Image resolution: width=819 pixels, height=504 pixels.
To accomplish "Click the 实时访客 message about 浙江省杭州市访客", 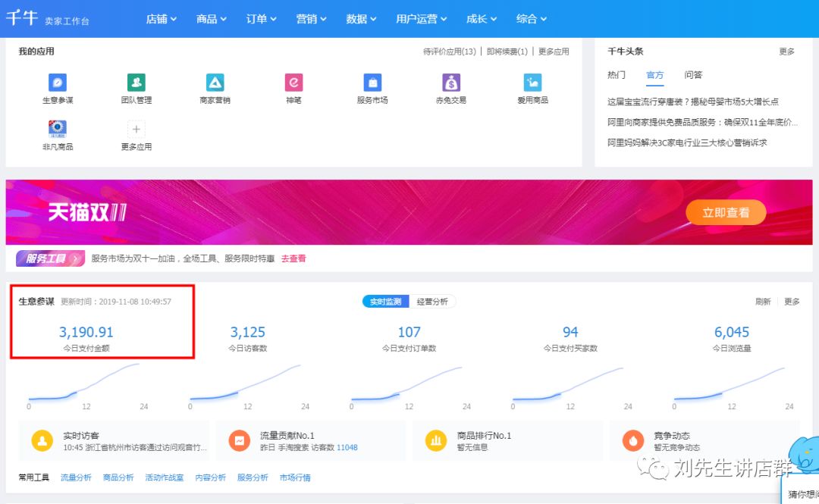I will click(135, 448).
